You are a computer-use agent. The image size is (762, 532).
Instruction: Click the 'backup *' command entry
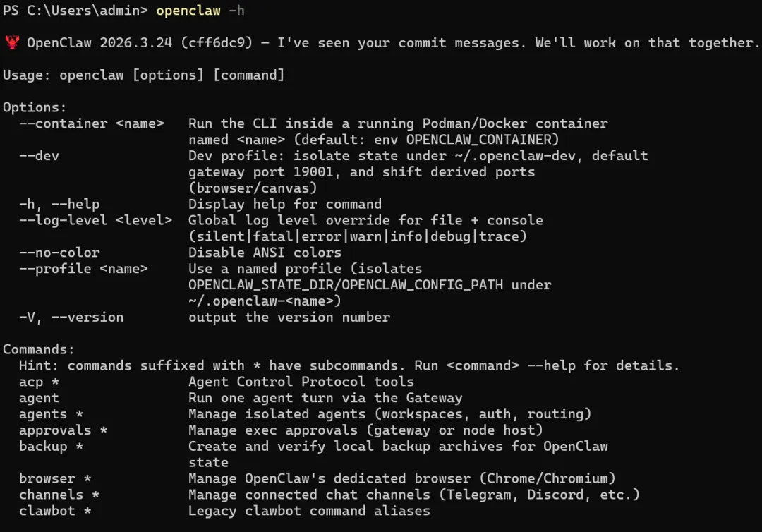pyautogui.click(x=52, y=447)
